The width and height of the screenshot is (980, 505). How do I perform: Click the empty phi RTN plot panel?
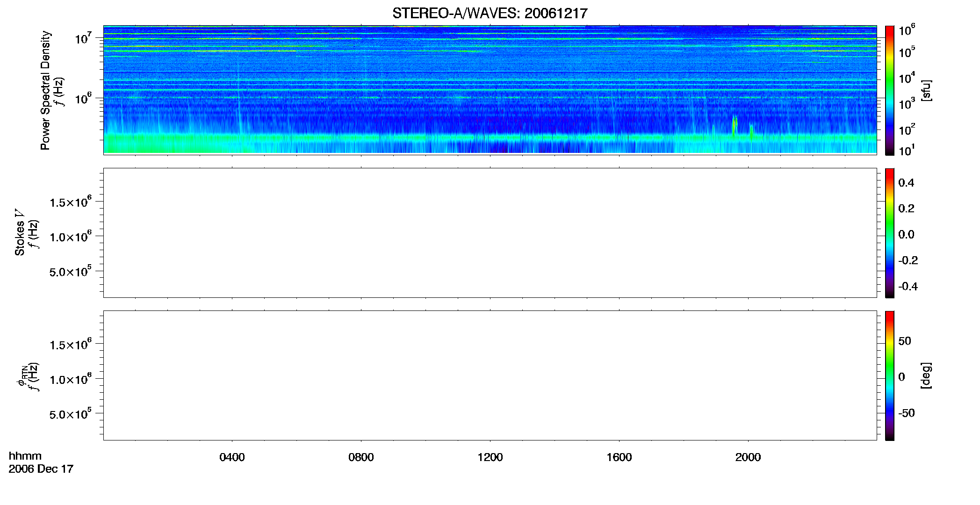pos(490,375)
